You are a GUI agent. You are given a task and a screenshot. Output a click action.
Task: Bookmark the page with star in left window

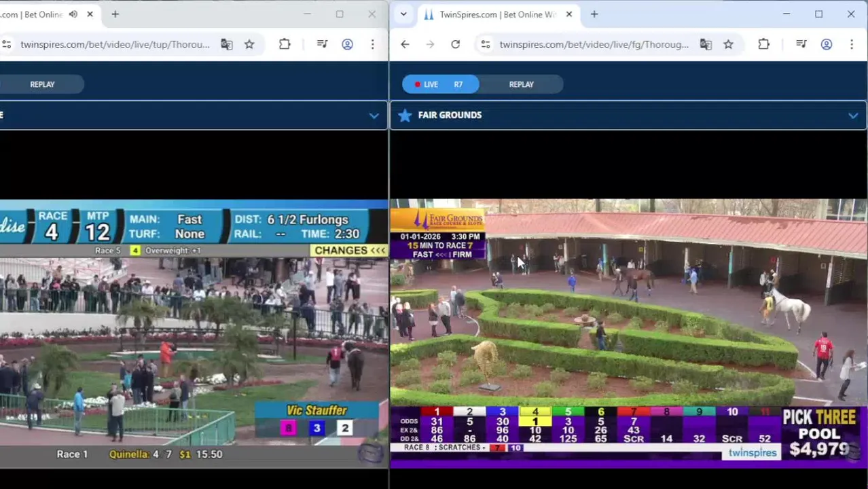[249, 44]
